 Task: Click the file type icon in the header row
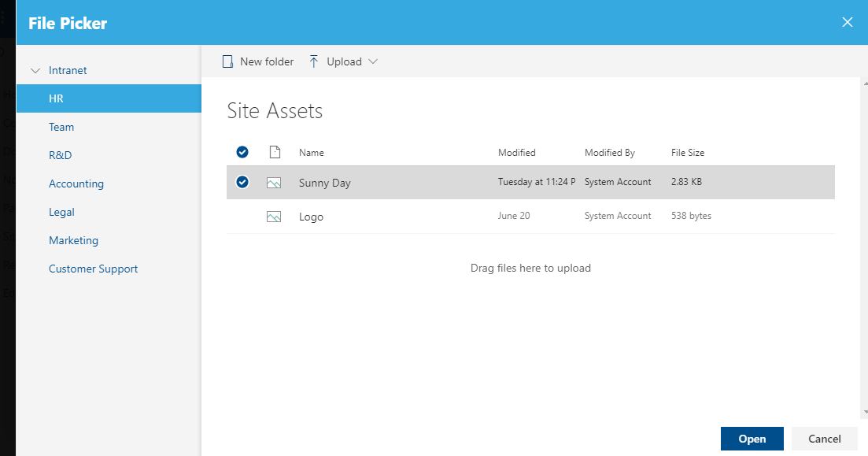point(274,151)
